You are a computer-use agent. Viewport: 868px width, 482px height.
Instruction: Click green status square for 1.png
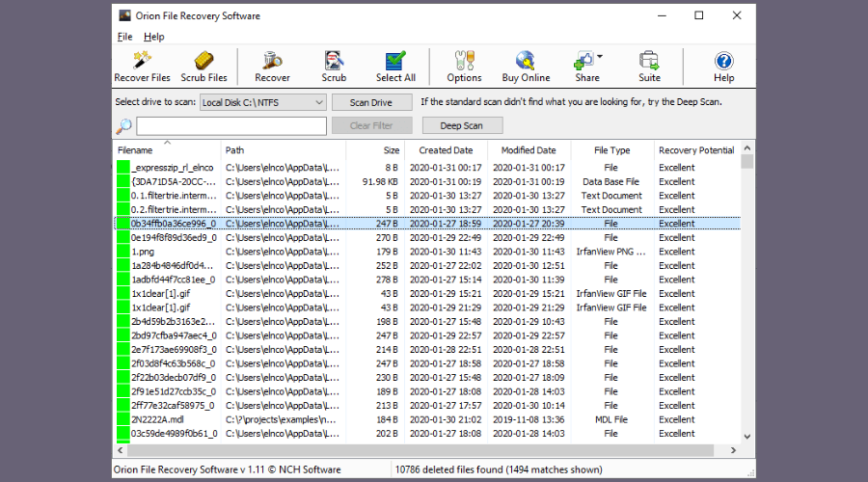pos(122,252)
